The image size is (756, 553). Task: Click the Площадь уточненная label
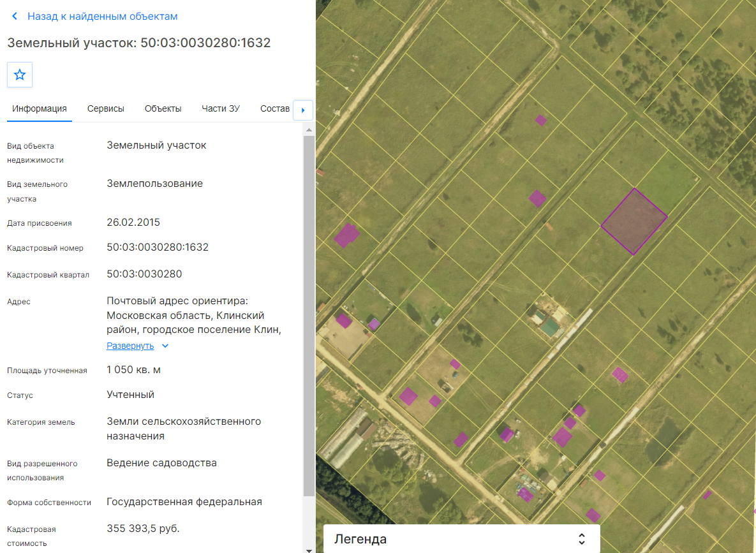pyautogui.click(x=47, y=371)
